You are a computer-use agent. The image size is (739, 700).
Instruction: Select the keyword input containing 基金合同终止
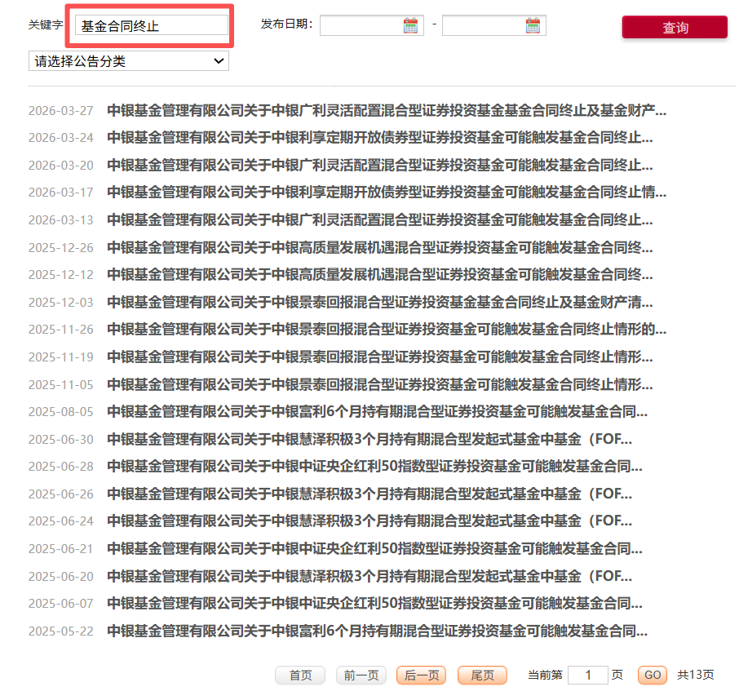tap(151, 25)
